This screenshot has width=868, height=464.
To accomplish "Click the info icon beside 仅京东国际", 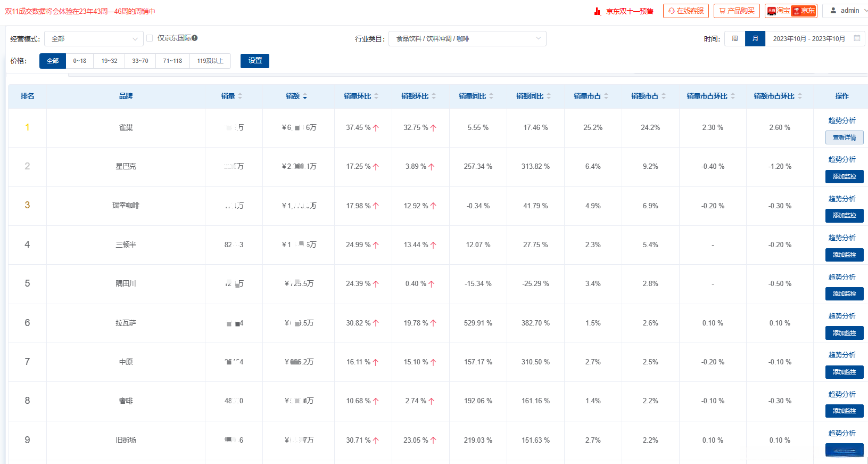I will pos(195,38).
